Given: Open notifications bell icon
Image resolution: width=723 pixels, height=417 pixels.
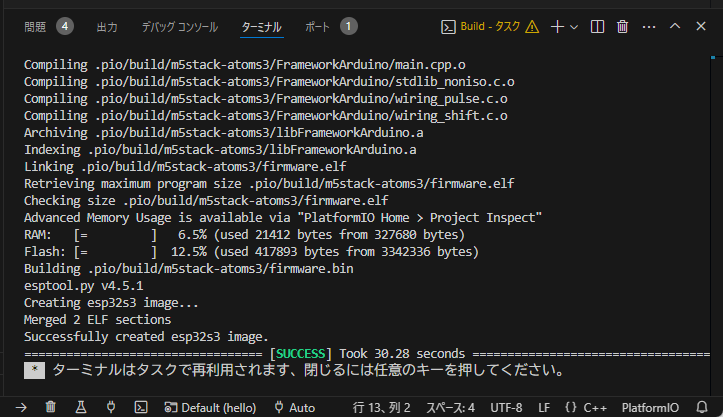Looking at the screenshot, I should (x=702, y=407).
